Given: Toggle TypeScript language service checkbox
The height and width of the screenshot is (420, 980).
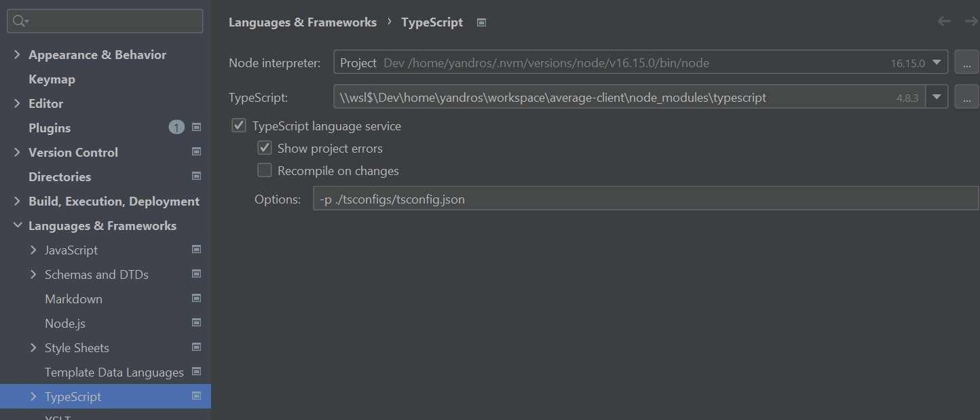Looking at the screenshot, I should pyautogui.click(x=239, y=126).
